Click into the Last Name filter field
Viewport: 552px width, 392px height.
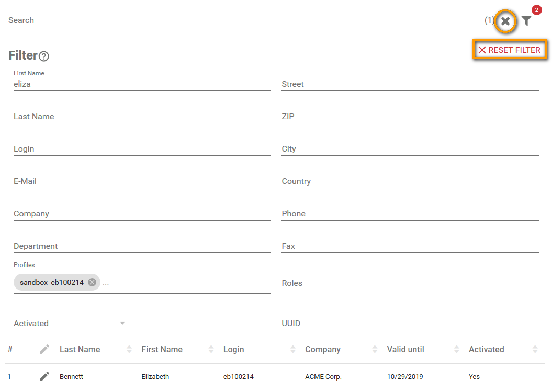(x=142, y=117)
